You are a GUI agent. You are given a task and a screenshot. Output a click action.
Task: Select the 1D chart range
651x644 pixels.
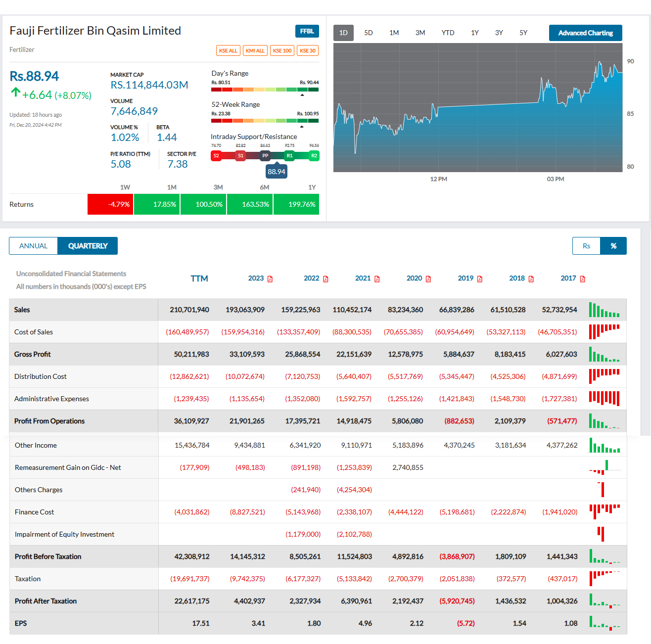(x=343, y=33)
